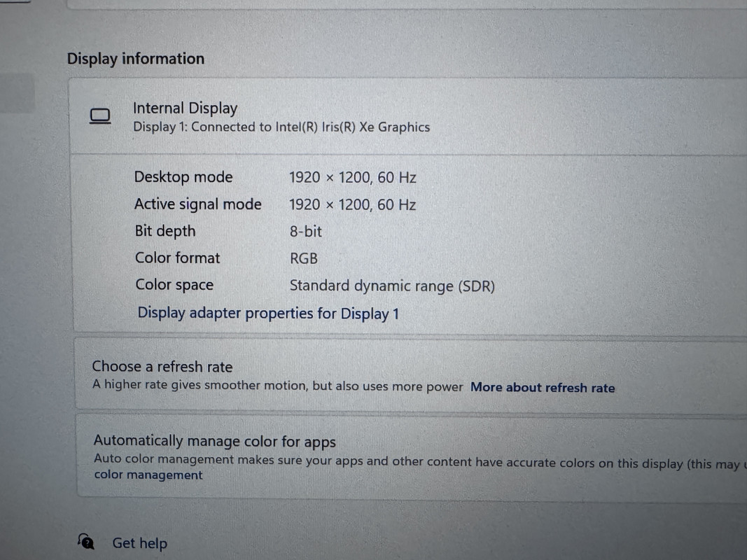
Task: Click the 8-bit value
Action: 306,232
